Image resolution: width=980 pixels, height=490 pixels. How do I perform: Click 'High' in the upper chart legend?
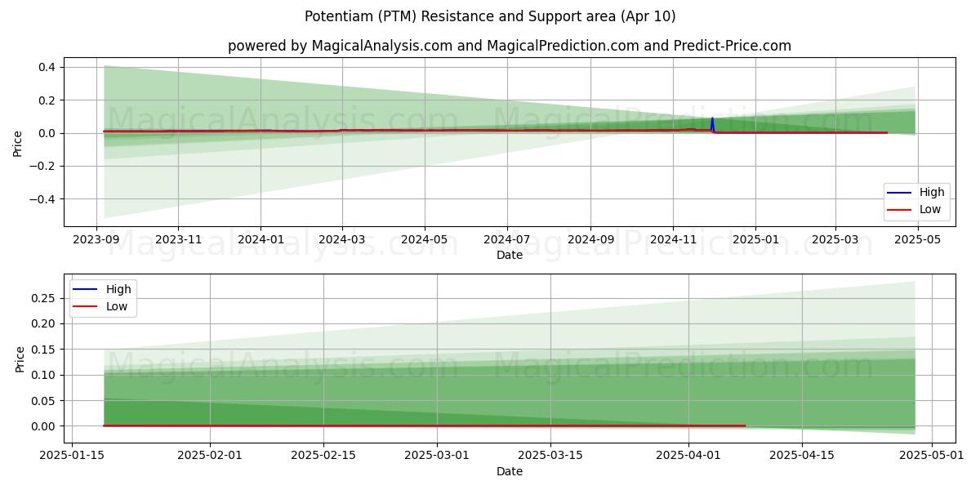[932, 192]
